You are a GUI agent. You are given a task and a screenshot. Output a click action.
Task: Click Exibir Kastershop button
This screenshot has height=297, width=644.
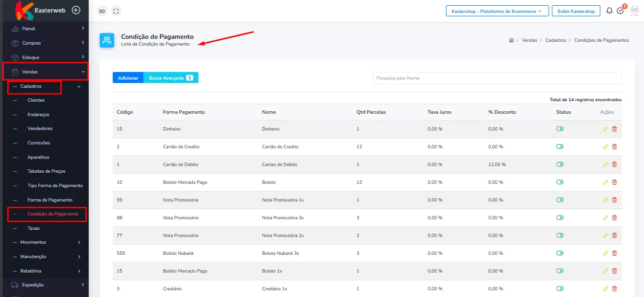pos(576,11)
